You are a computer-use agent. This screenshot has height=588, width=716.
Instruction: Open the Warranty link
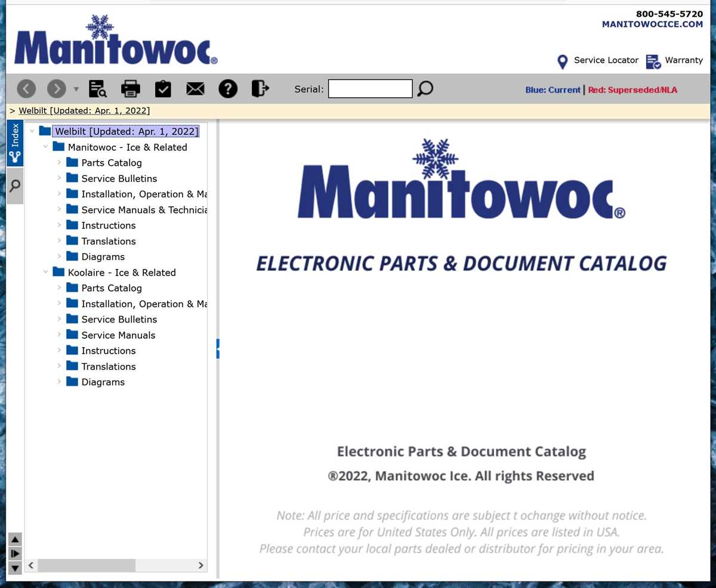684,60
